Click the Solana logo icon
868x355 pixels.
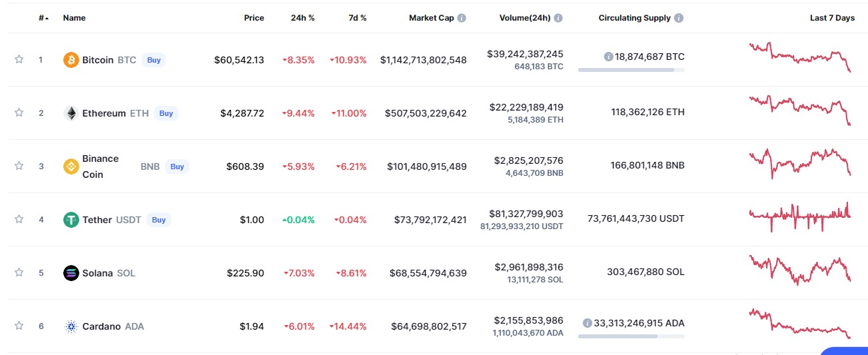coord(71,273)
